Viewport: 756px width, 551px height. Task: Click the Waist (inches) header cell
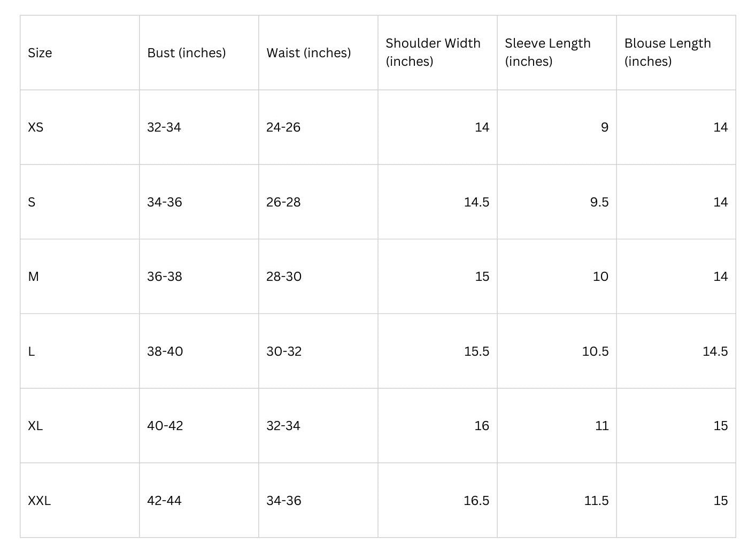coord(308,53)
